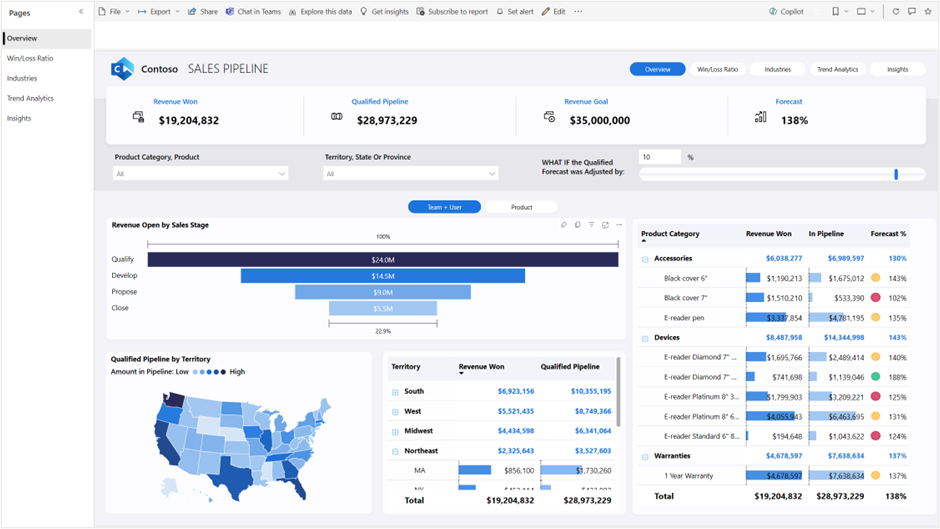The width and height of the screenshot is (940, 529).
Task: Click the What-If percentage input field
Action: [659, 157]
